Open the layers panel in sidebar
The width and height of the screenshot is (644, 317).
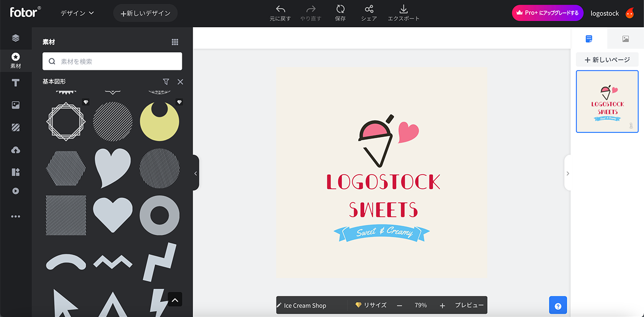[x=16, y=38]
